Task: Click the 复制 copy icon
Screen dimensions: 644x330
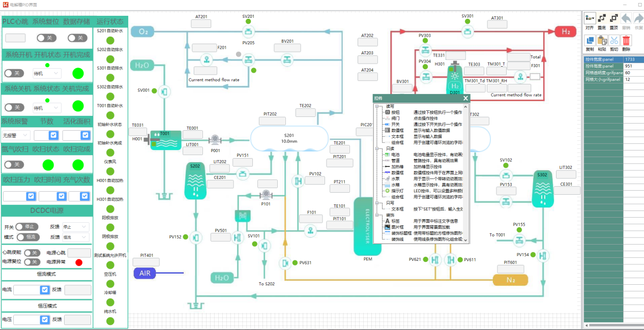Action: [590, 41]
